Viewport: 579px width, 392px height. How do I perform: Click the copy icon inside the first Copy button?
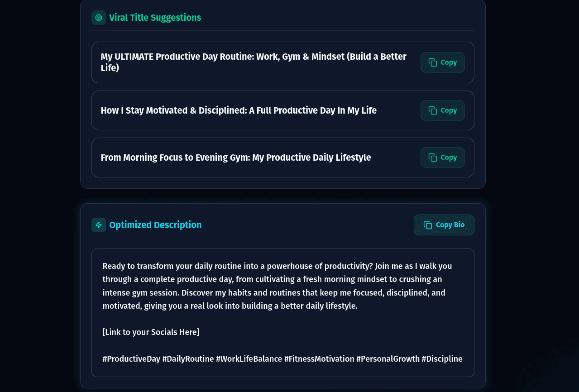pos(433,62)
